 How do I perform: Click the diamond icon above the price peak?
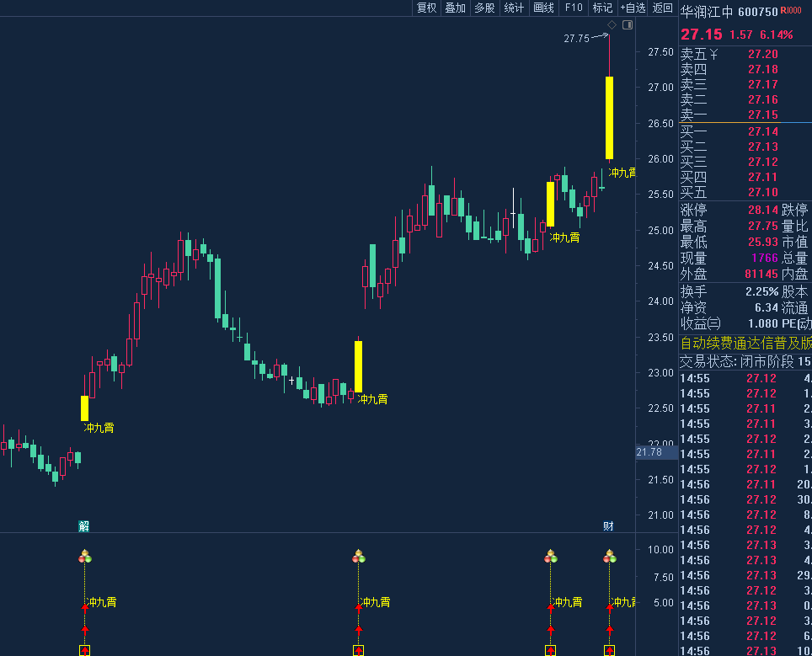click(x=612, y=24)
